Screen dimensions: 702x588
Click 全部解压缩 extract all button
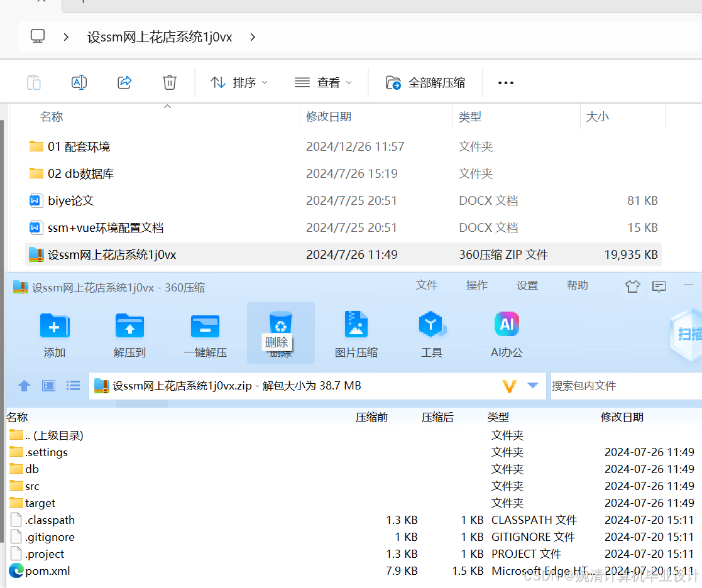tap(425, 82)
